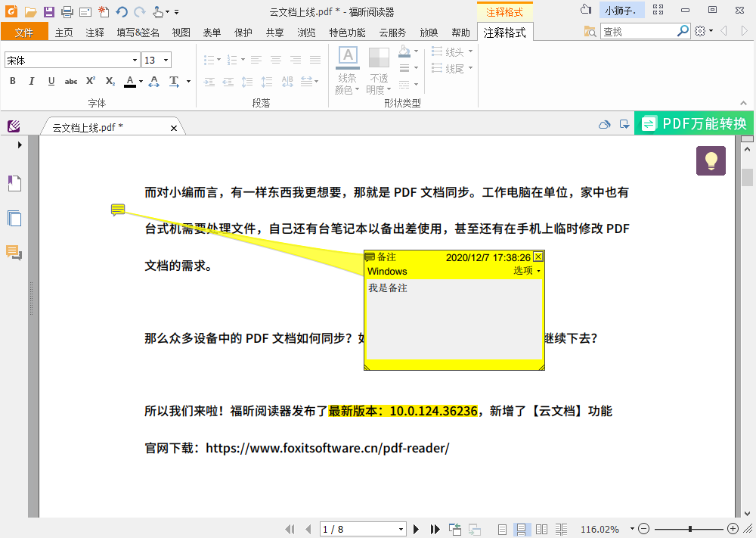The height and width of the screenshot is (538, 756).
Task: Click the note text area 我是备注
Action: tap(454, 319)
